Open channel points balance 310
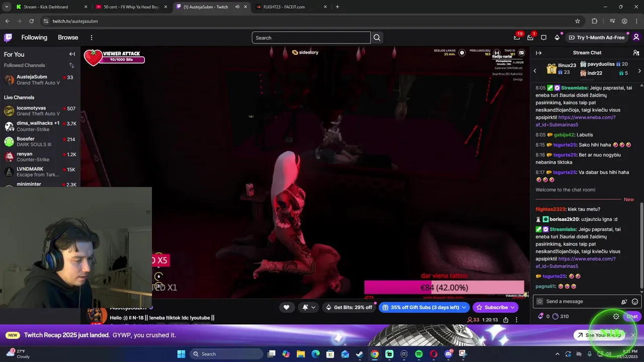The height and width of the screenshot is (362, 644). tap(560, 316)
